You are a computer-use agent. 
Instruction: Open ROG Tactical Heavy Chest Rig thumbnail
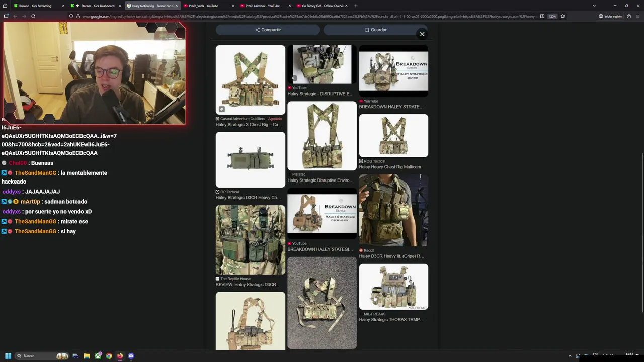pyautogui.click(x=393, y=135)
